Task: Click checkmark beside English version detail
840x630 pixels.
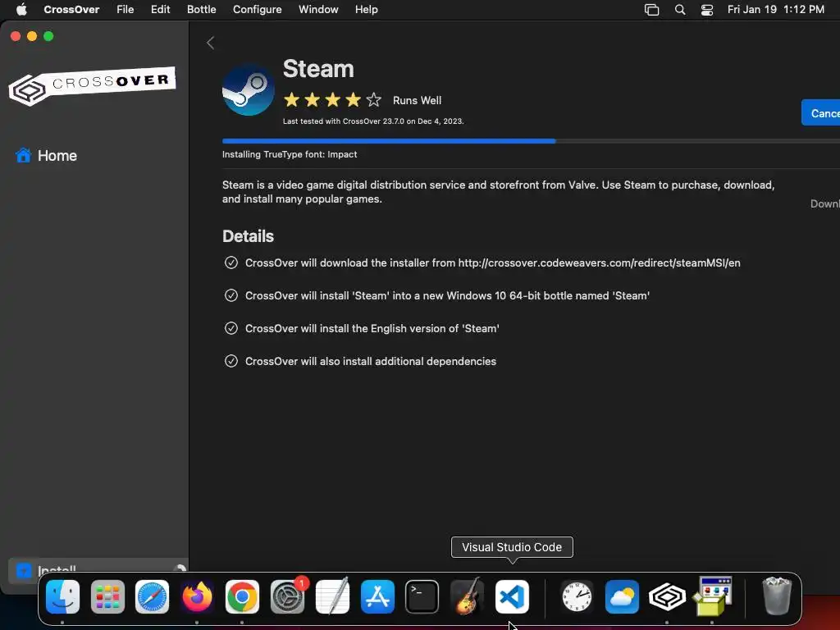Action: coord(231,328)
